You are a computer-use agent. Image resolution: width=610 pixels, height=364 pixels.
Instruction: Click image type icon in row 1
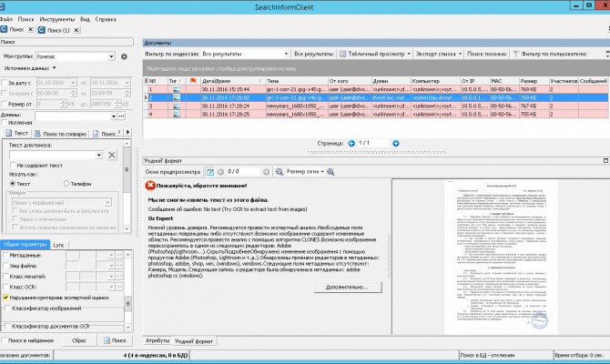(x=177, y=89)
